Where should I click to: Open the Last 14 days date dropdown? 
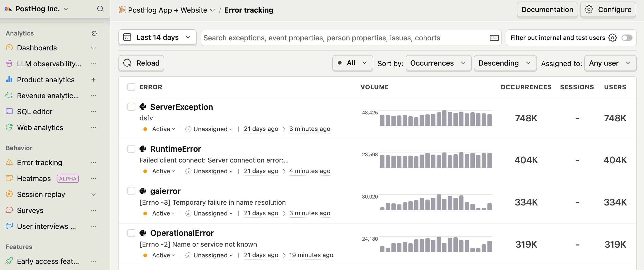click(x=157, y=38)
